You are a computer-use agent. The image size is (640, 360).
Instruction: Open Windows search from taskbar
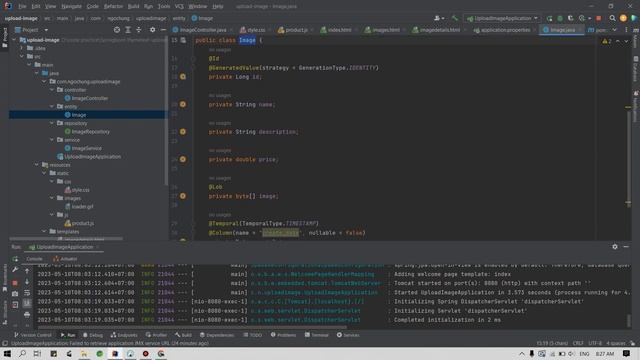pos(22,353)
